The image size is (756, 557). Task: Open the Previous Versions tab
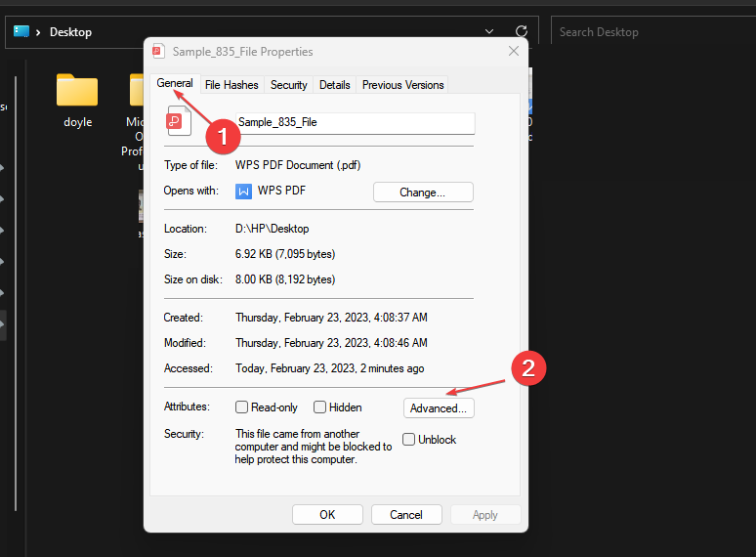click(x=403, y=85)
